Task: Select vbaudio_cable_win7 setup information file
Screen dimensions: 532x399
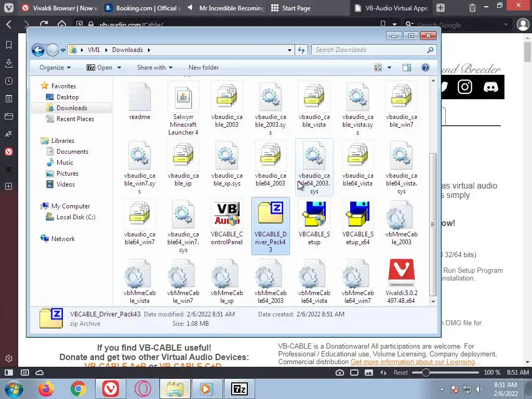Action: click(402, 105)
